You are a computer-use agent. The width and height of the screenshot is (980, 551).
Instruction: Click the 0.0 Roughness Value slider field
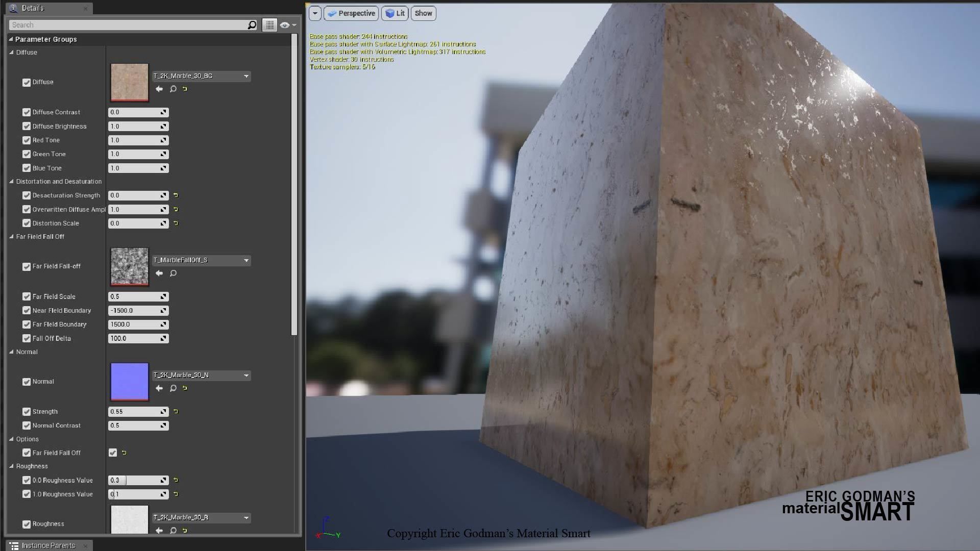click(138, 480)
